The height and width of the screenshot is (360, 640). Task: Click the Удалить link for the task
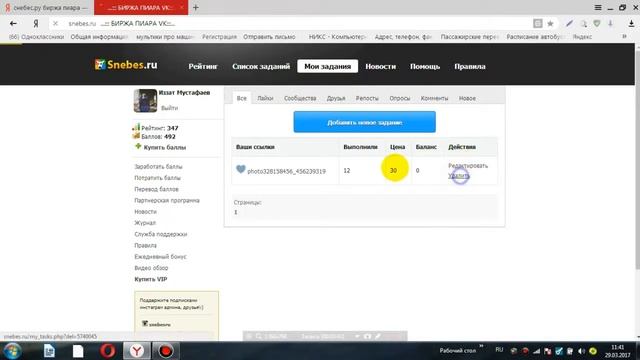pyautogui.click(x=458, y=176)
